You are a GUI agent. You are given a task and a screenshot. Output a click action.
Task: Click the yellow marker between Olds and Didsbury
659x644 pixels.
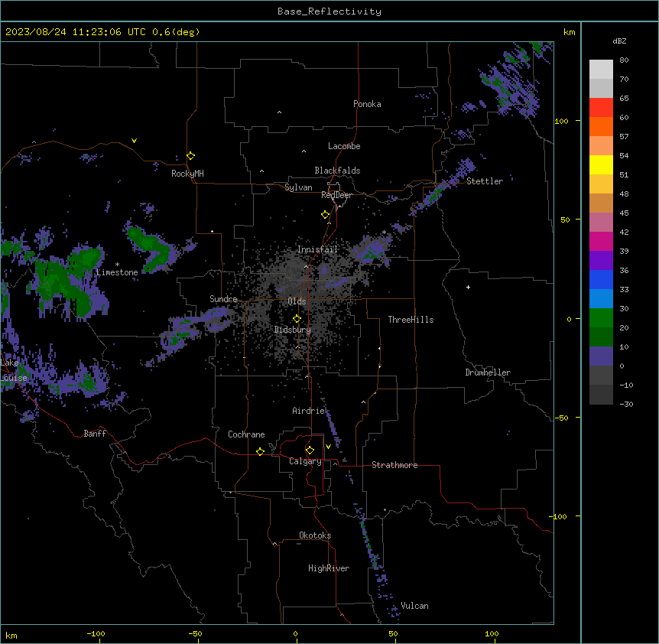(x=297, y=319)
